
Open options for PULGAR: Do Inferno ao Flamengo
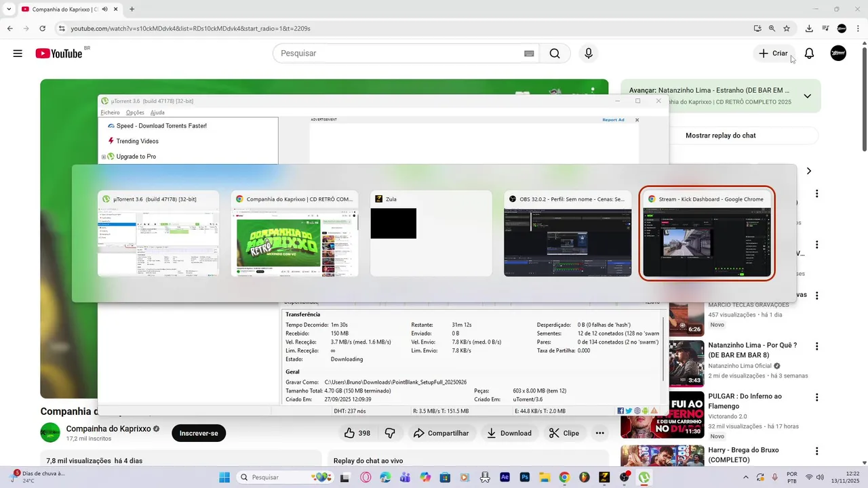click(817, 398)
